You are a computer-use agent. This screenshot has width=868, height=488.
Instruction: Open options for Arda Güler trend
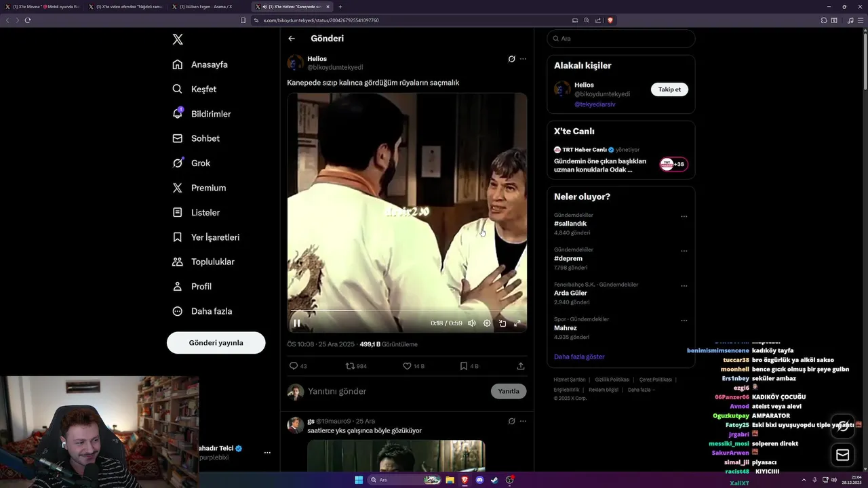tap(684, 285)
